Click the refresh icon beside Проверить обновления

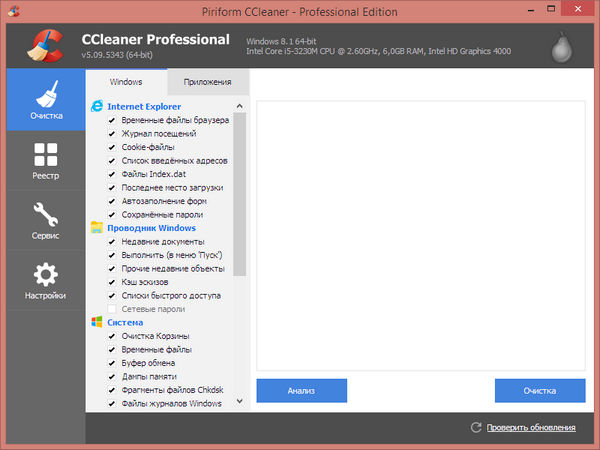[476, 428]
